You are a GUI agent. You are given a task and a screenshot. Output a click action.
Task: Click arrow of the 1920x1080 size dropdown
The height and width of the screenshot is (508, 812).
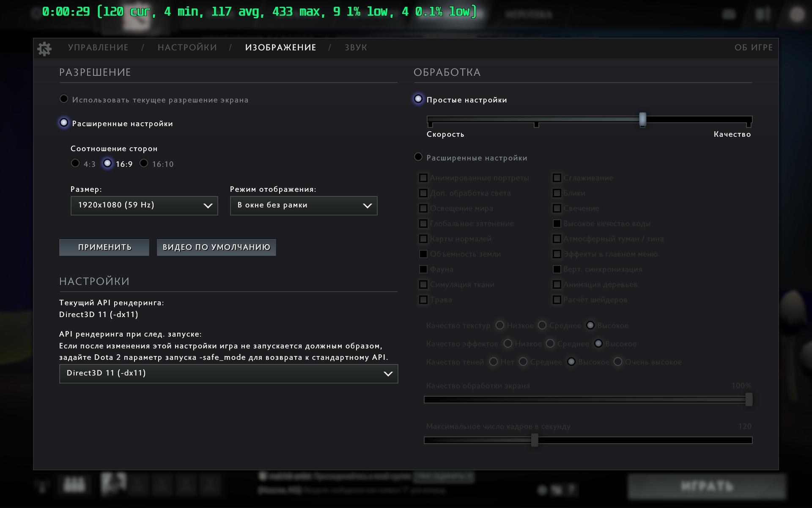[208, 206]
